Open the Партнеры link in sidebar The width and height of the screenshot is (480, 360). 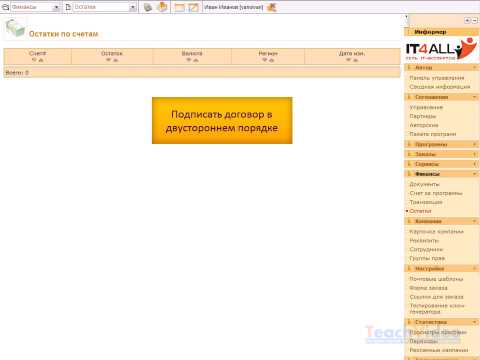tap(423, 116)
